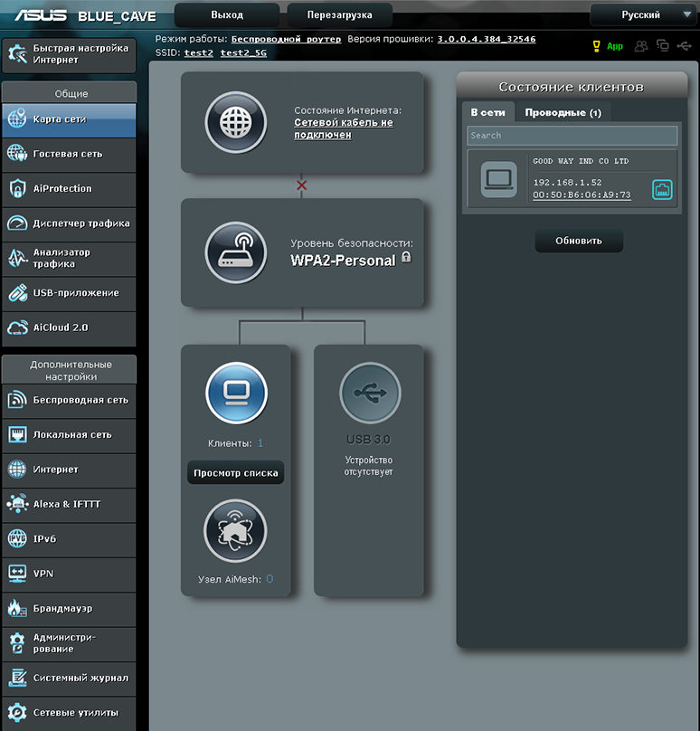Click the WPA2-Personal security level text
This screenshot has width=700, height=731.
click(x=343, y=261)
